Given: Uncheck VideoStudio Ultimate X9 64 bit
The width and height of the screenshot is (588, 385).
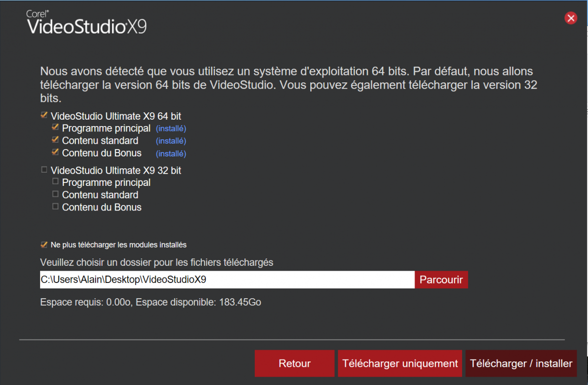Looking at the screenshot, I should 44,116.
